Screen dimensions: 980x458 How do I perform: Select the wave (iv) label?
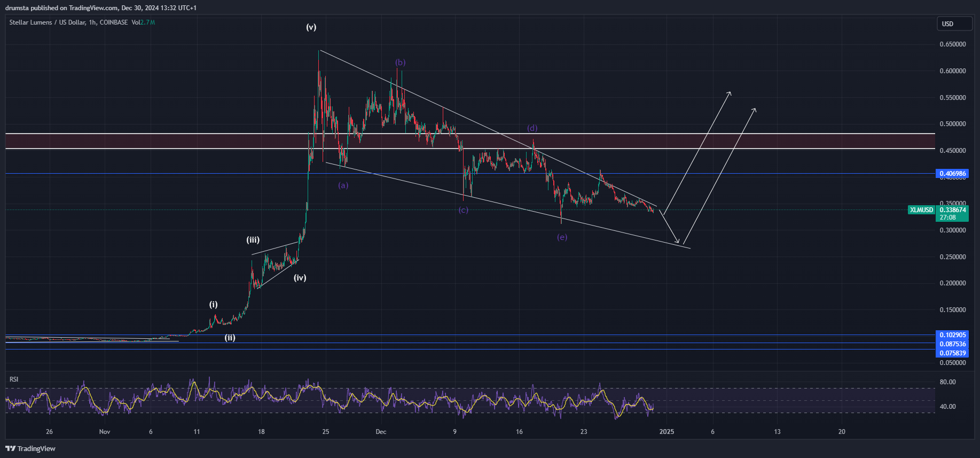point(300,277)
